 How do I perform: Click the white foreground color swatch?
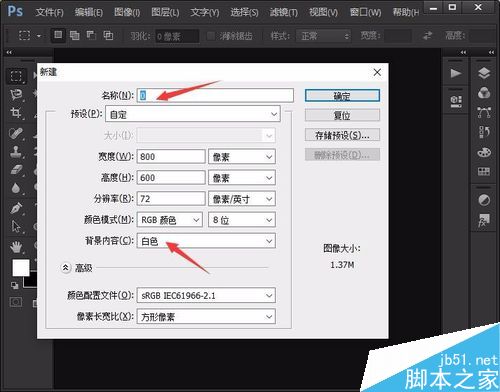tap(21, 267)
